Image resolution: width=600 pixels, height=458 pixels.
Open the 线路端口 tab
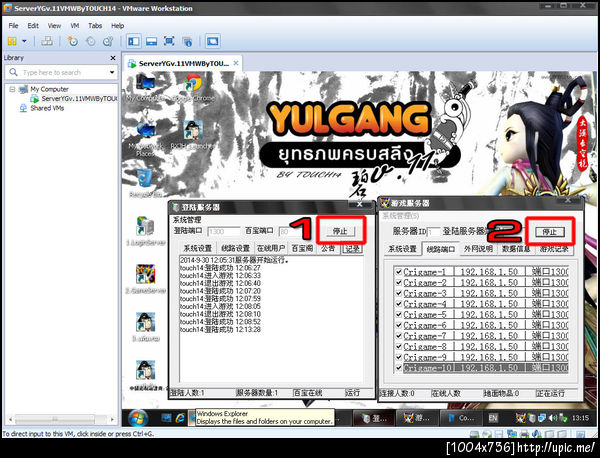point(440,249)
